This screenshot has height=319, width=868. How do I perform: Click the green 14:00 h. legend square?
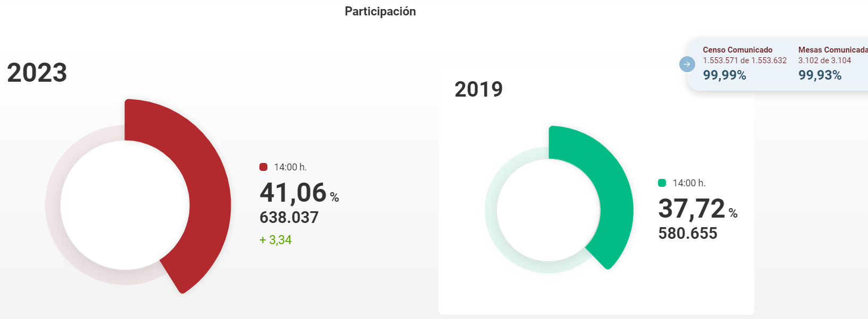662,183
